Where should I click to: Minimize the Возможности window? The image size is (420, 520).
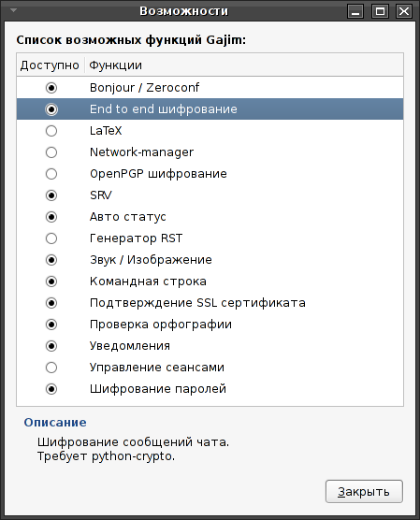tap(355, 11)
